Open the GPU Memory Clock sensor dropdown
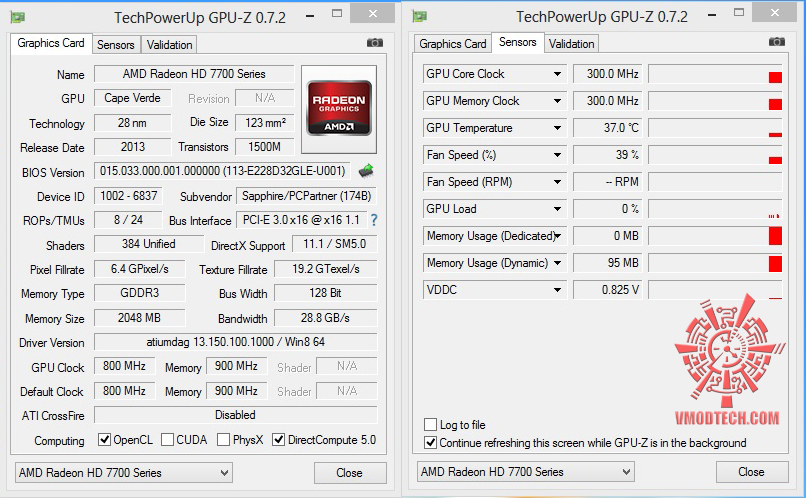 pyautogui.click(x=557, y=101)
